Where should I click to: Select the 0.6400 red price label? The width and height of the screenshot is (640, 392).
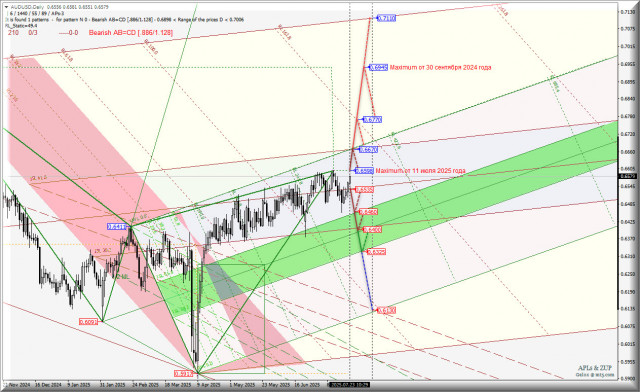372,230
